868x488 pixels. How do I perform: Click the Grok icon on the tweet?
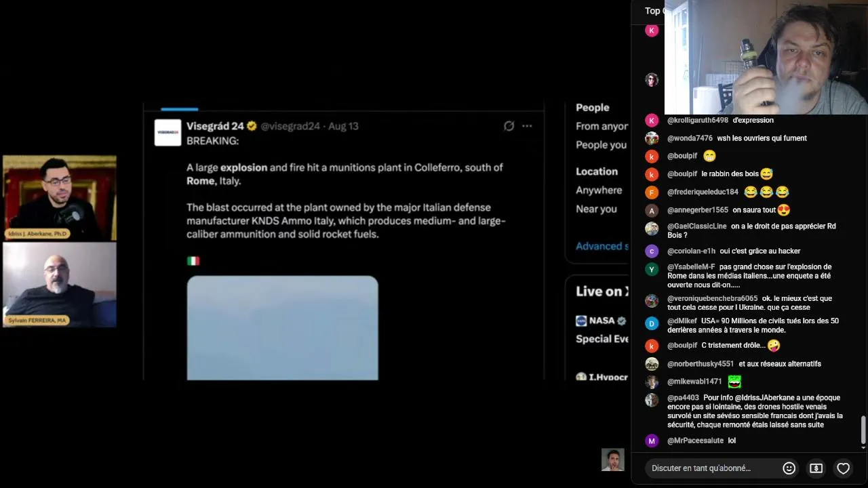point(509,126)
